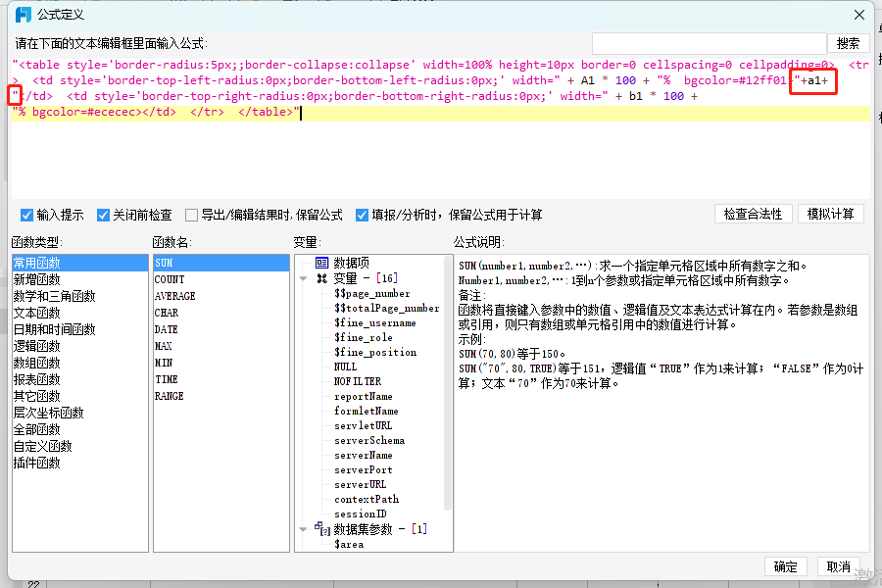This screenshot has height=588, width=882.
Task: Select the TIME function
Action: [221, 379]
